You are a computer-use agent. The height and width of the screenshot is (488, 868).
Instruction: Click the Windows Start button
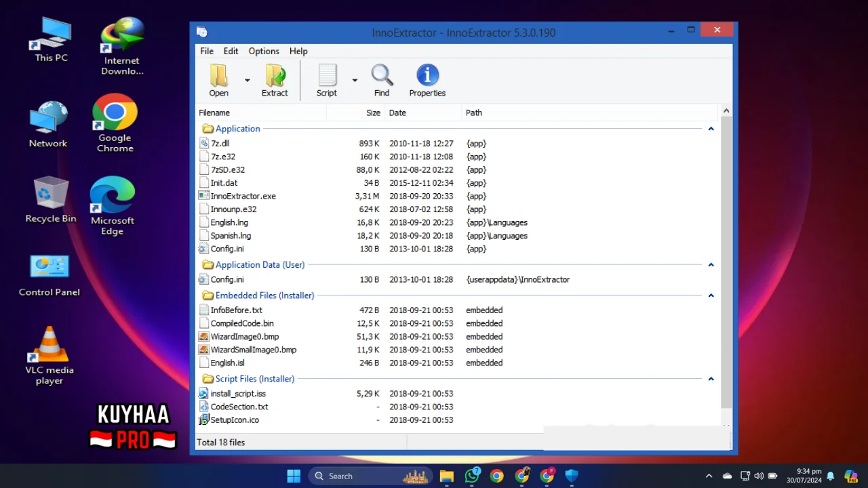coord(294,476)
